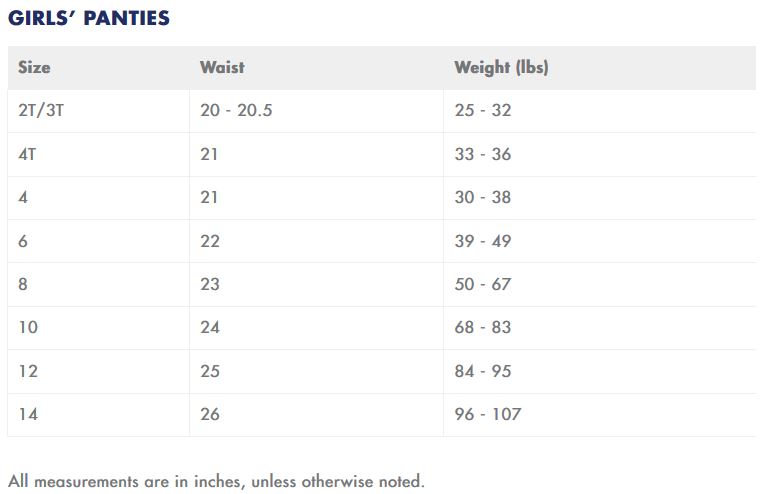Click size 10 row label
764x494 pixels.
tap(28, 327)
